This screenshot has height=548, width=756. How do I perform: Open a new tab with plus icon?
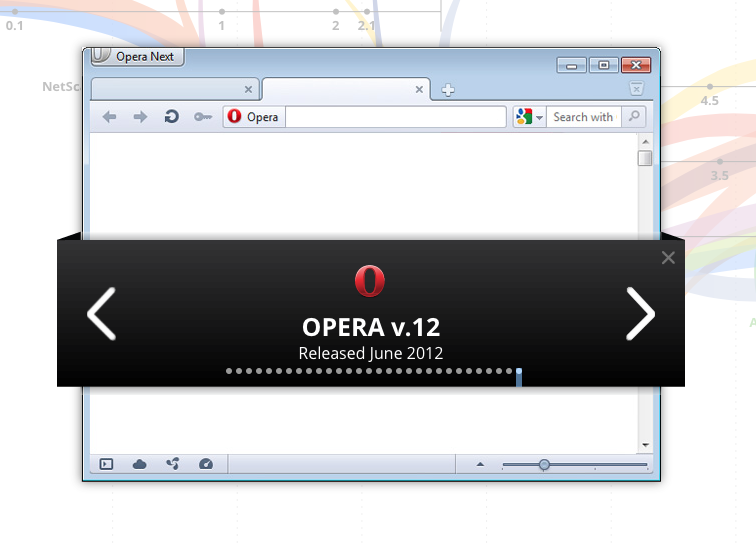pyautogui.click(x=448, y=90)
